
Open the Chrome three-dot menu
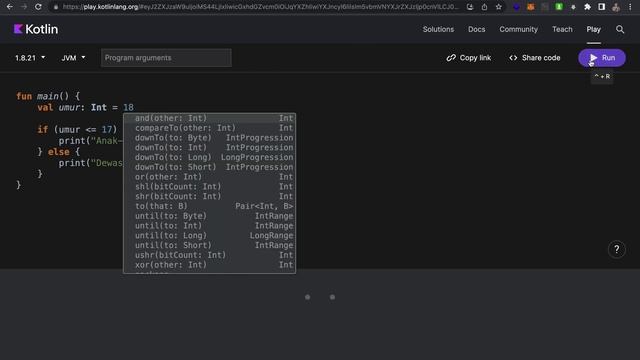point(630,7)
